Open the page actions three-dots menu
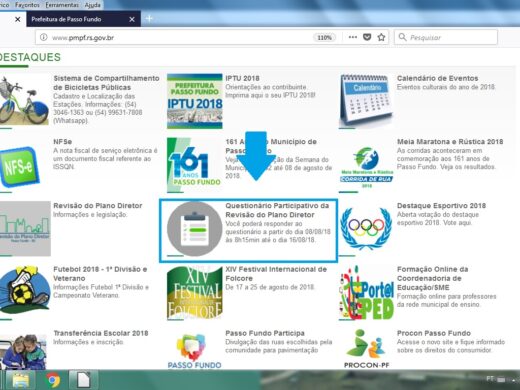 (353, 37)
